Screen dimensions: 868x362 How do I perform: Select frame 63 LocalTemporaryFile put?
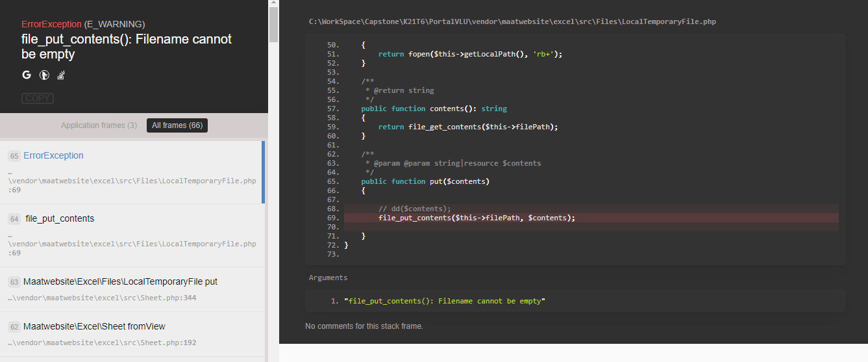(132, 289)
